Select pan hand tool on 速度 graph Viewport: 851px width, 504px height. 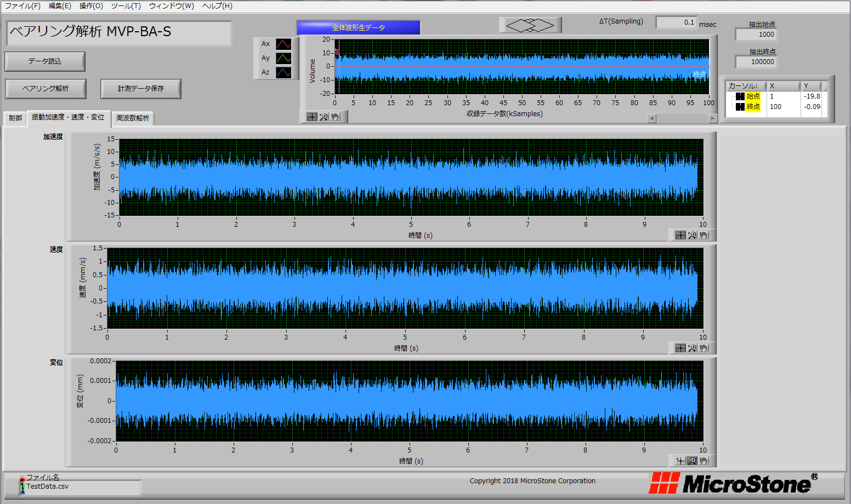704,348
